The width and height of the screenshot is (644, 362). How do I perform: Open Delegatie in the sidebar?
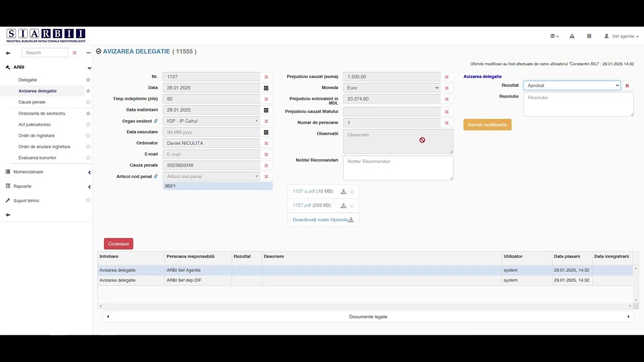coord(28,80)
